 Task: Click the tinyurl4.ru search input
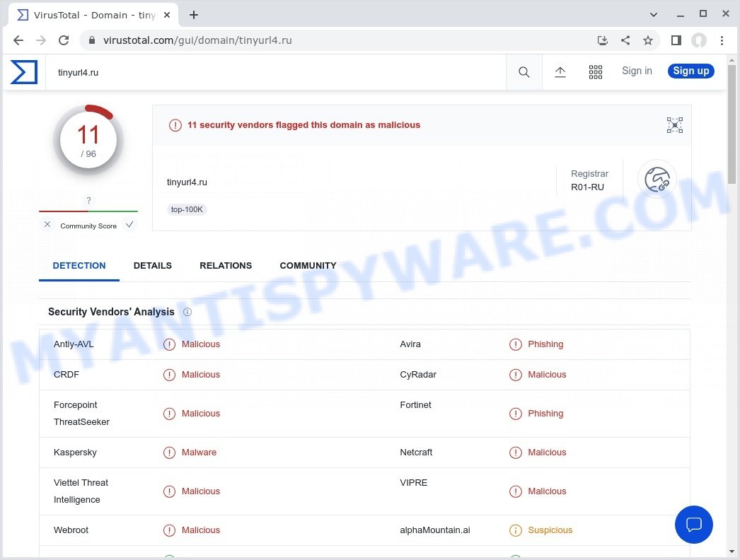tap(276, 72)
